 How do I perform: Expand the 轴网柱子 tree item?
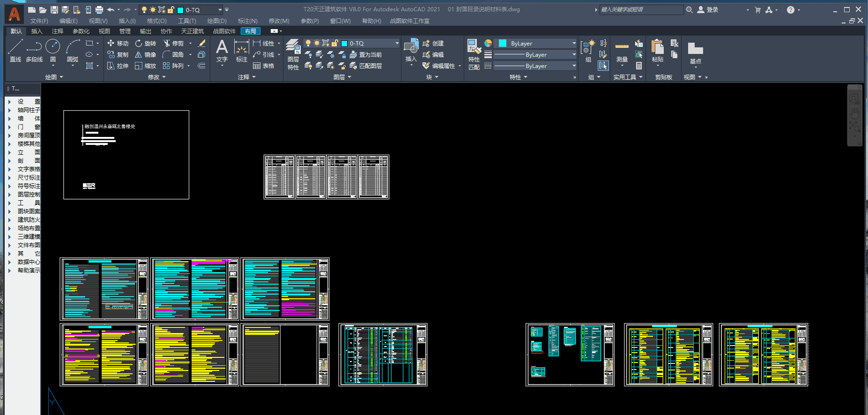point(9,110)
